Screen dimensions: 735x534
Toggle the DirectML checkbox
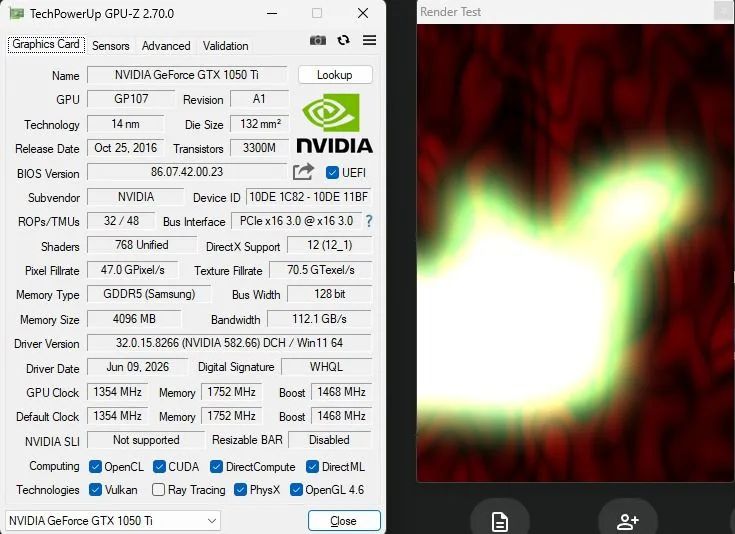(312, 466)
